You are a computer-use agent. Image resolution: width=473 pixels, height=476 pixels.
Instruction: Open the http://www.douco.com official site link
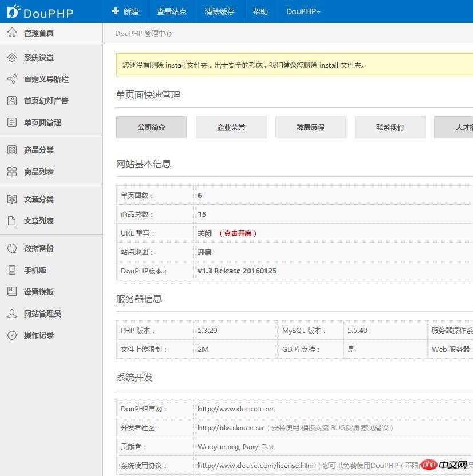click(236, 409)
